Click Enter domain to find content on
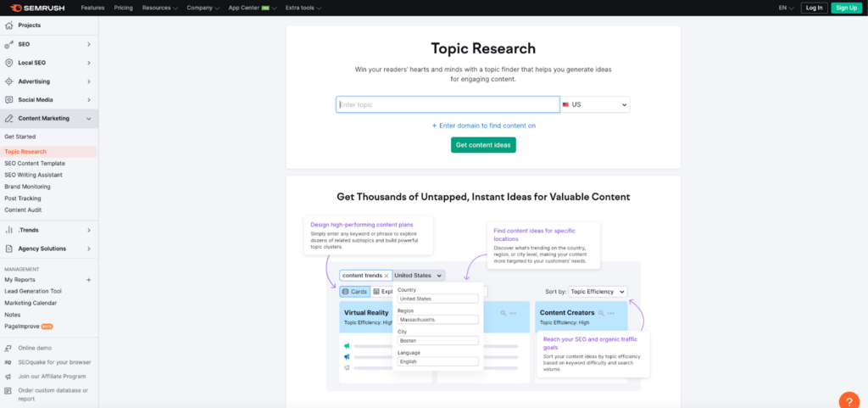 484,126
